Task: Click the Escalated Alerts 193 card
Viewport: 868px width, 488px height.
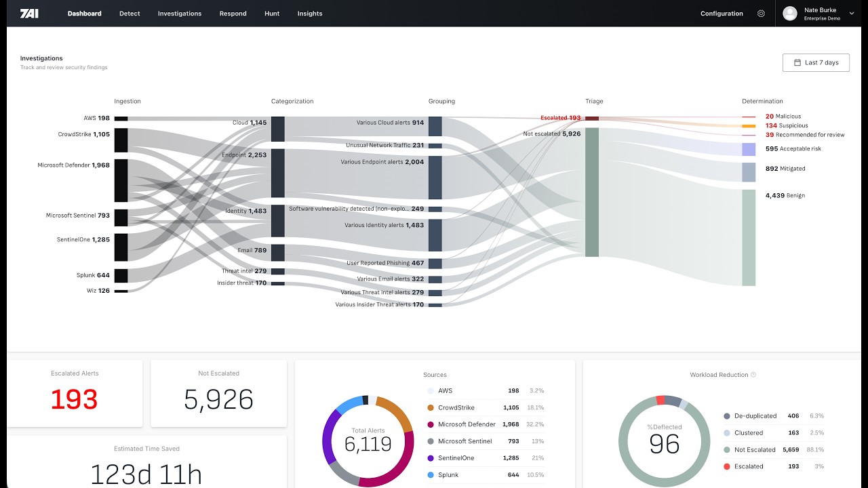Action: [75, 393]
